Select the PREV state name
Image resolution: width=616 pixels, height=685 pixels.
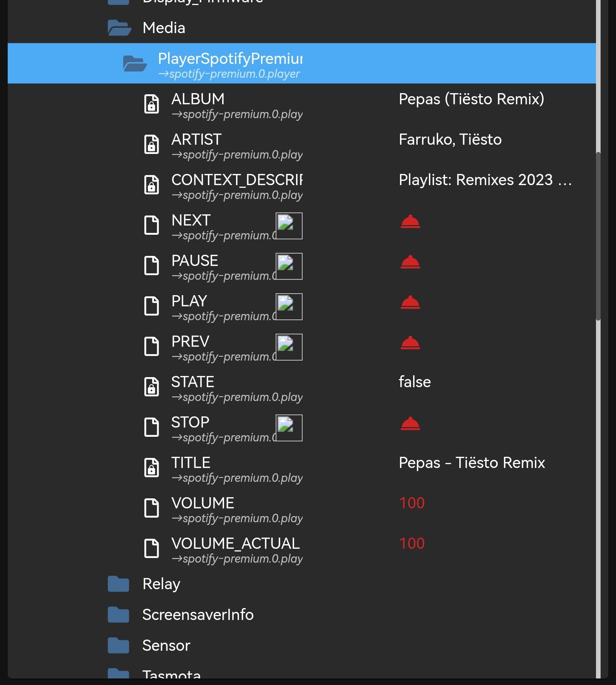pos(190,341)
